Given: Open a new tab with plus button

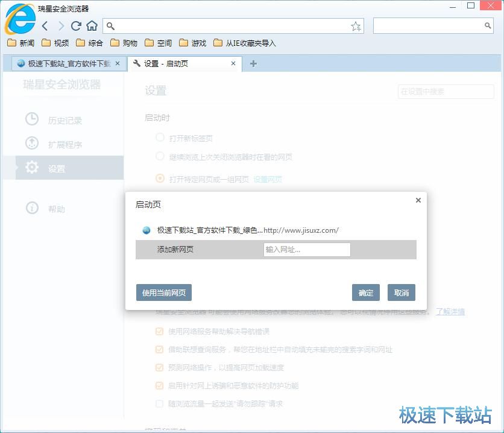Looking at the screenshot, I should click(253, 64).
